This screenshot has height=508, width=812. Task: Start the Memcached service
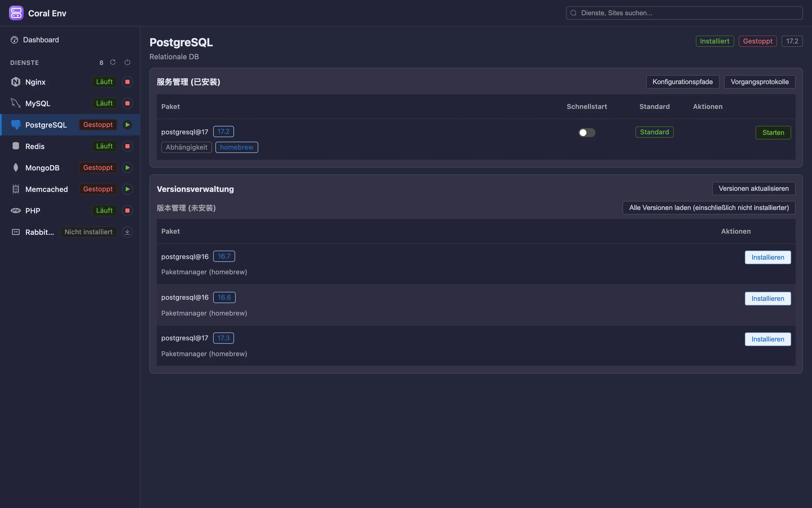(127, 189)
